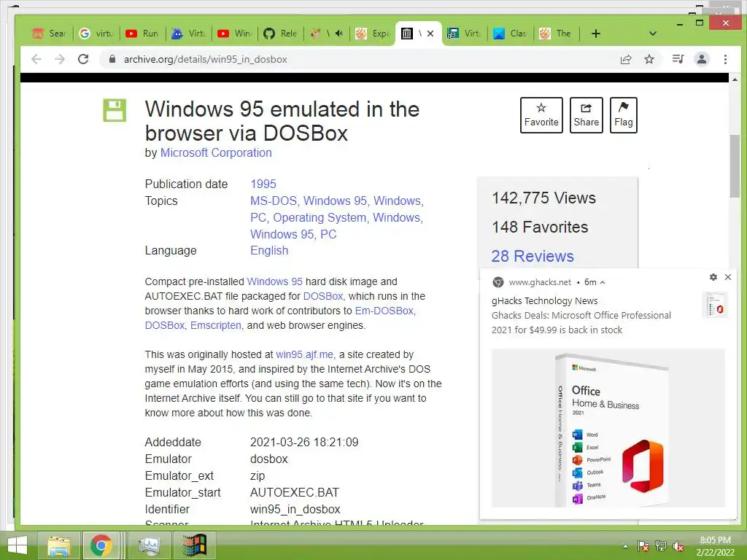Flag this item
The width and height of the screenshot is (747, 560).
pos(623,115)
